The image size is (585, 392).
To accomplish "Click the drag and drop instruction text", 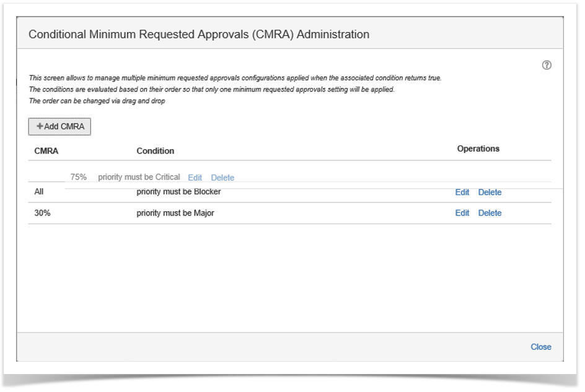I will click(x=97, y=101).
